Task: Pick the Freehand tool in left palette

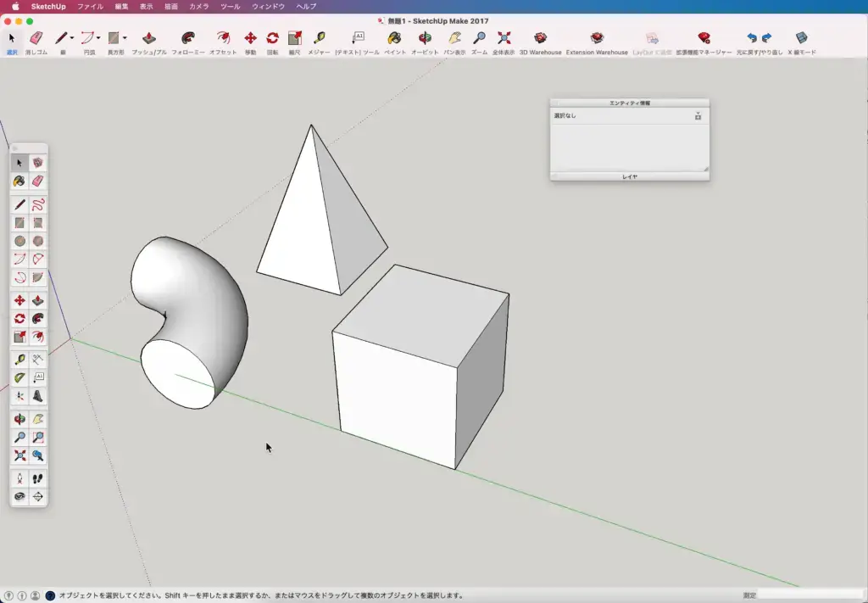Action: (37, 205)
